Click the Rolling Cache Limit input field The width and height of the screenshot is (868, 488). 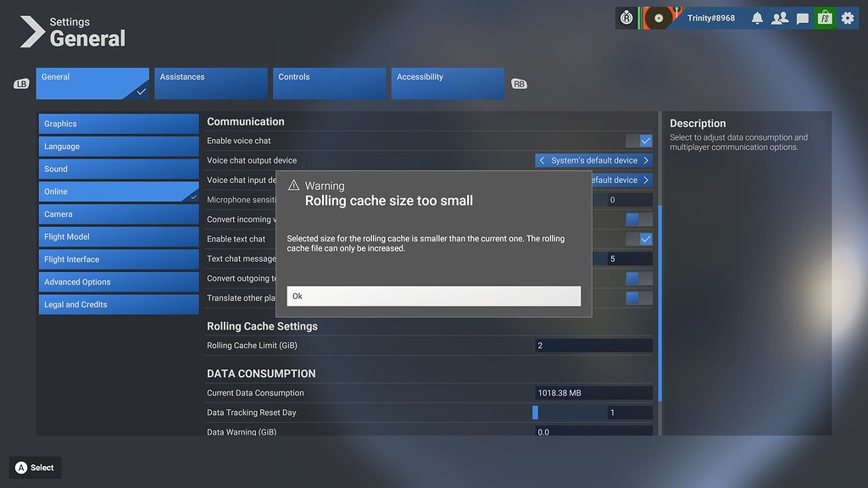[x=593, y=345]
